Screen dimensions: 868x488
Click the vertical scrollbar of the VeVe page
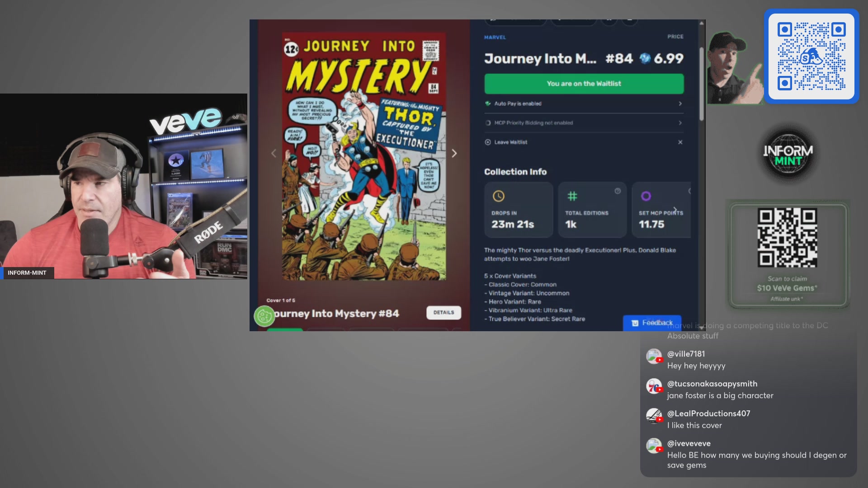[x=702, y=84]
